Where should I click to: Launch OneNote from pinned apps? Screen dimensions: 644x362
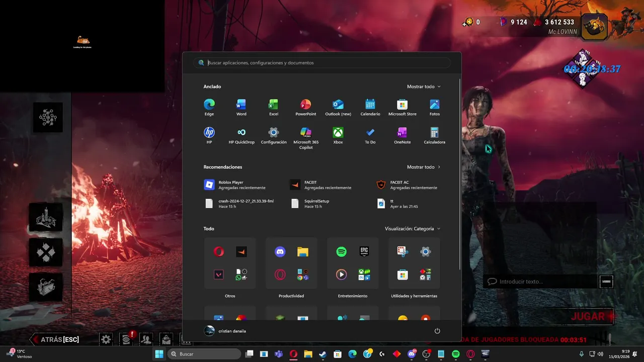click(403, 135)
